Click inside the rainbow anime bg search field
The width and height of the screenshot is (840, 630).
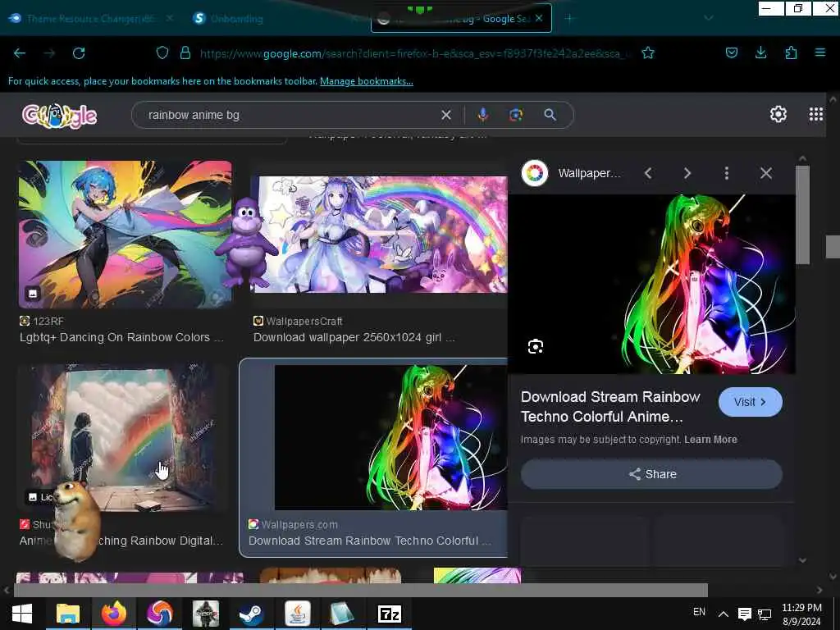coord(290,115)
